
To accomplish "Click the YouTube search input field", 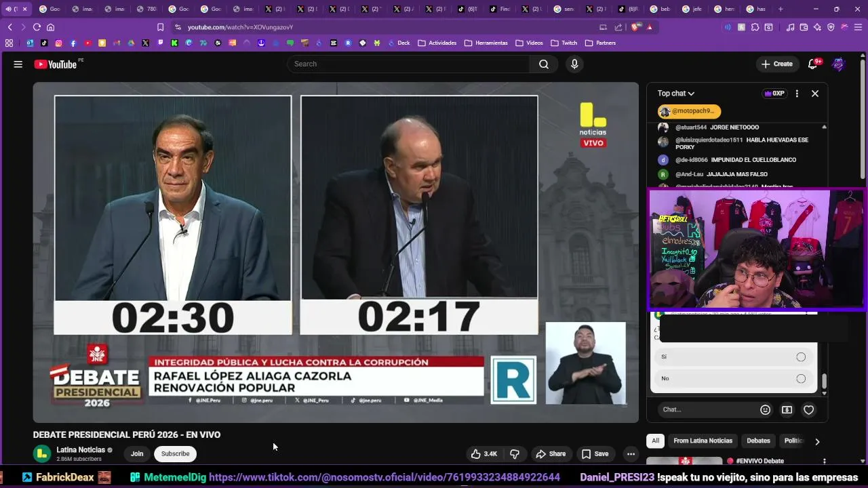I will coord(408,64).
